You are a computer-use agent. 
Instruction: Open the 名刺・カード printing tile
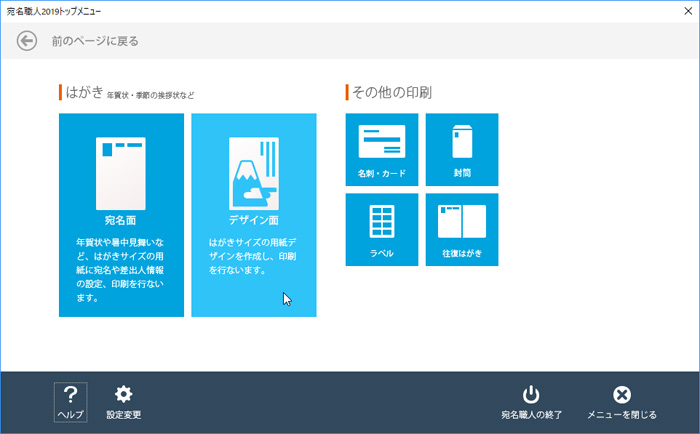point(381,149)
